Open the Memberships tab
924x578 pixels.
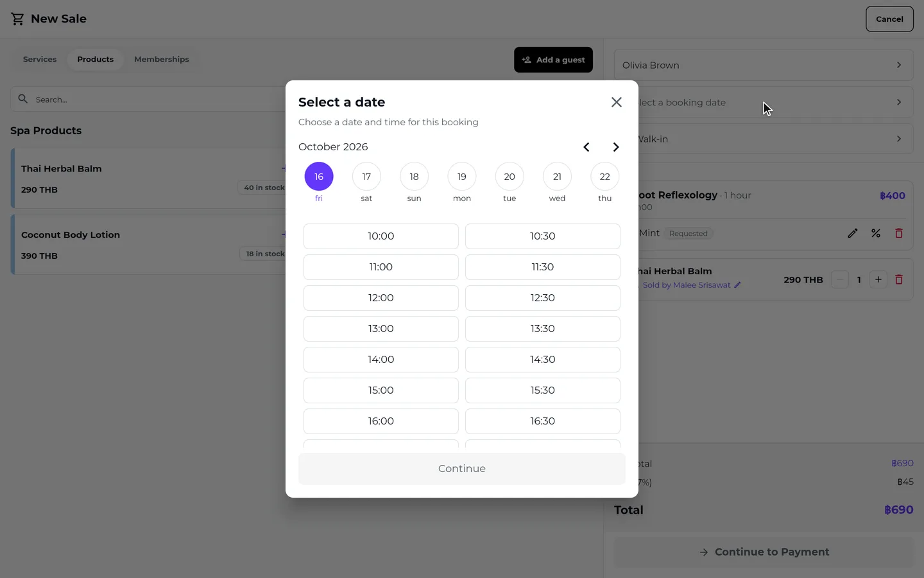tap(162, 59)
